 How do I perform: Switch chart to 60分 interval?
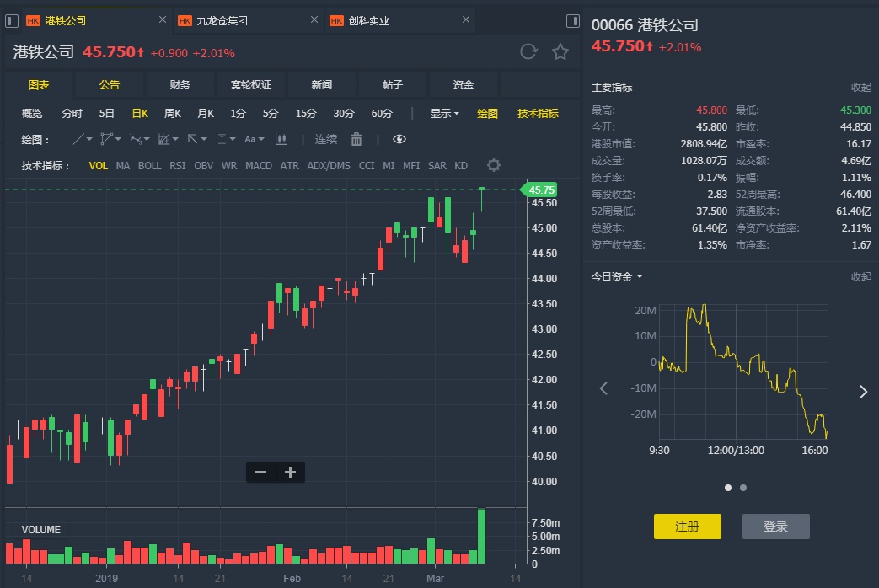coord(381,113)
